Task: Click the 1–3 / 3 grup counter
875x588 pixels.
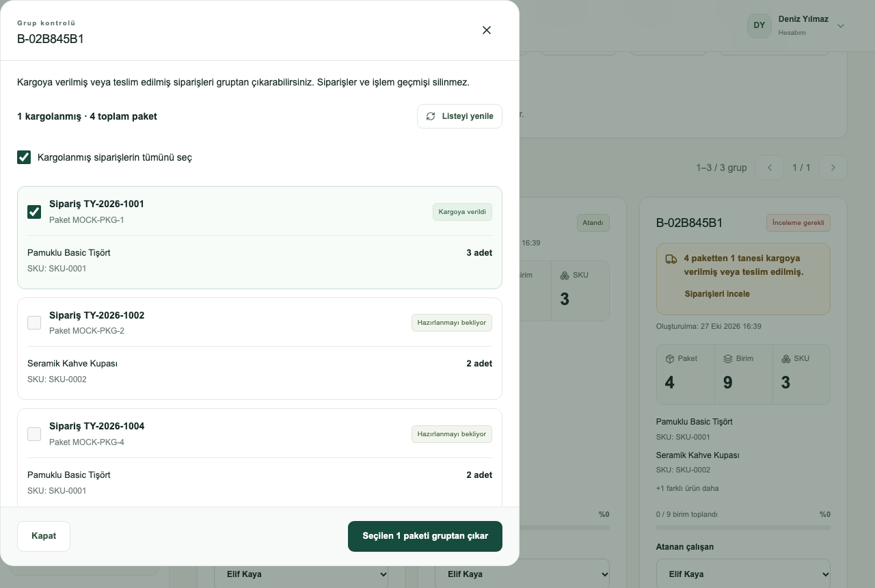Action: [x=721, y=168]
